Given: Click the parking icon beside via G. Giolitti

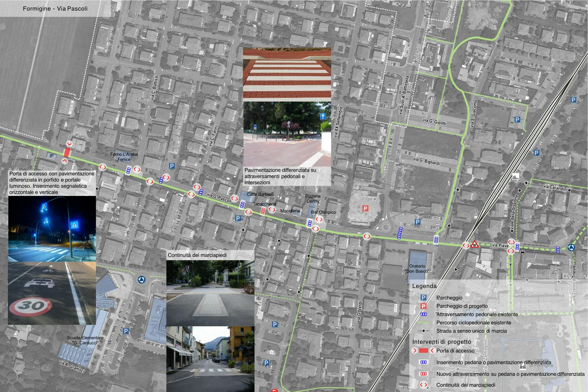Looking at the screenshot, I should 517,120.
